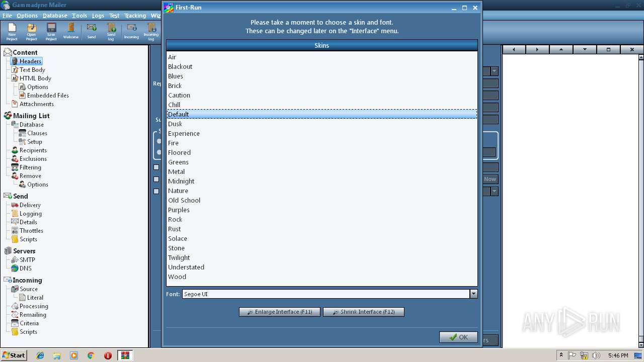Click the Open Project toolbar icon
The height and width of the screenshot is (362, 644).
(x=32, y=32)
